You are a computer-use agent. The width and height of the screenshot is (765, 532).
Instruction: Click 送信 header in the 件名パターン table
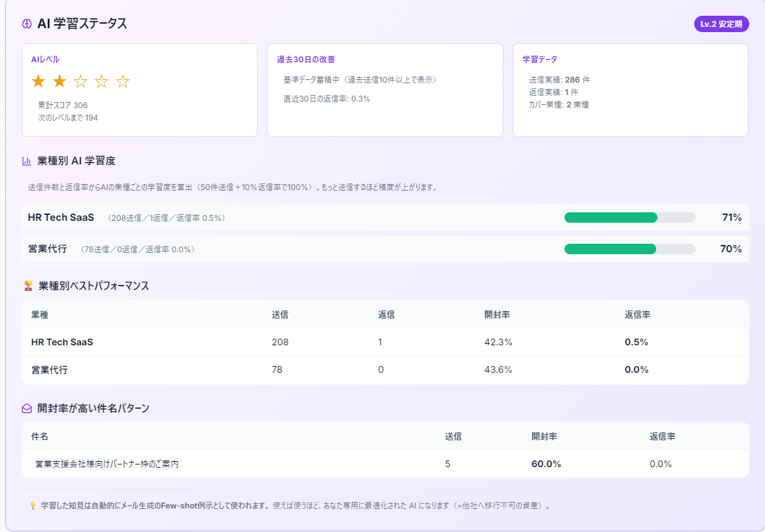[x=453, y=437]
